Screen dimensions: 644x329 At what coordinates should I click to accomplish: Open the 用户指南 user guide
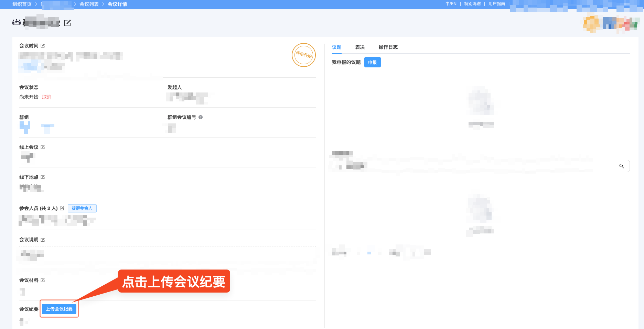[x=496, y=4]
